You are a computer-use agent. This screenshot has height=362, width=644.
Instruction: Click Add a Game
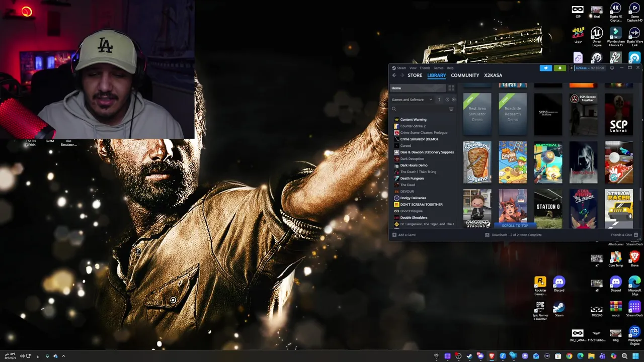tap(404, 235)
